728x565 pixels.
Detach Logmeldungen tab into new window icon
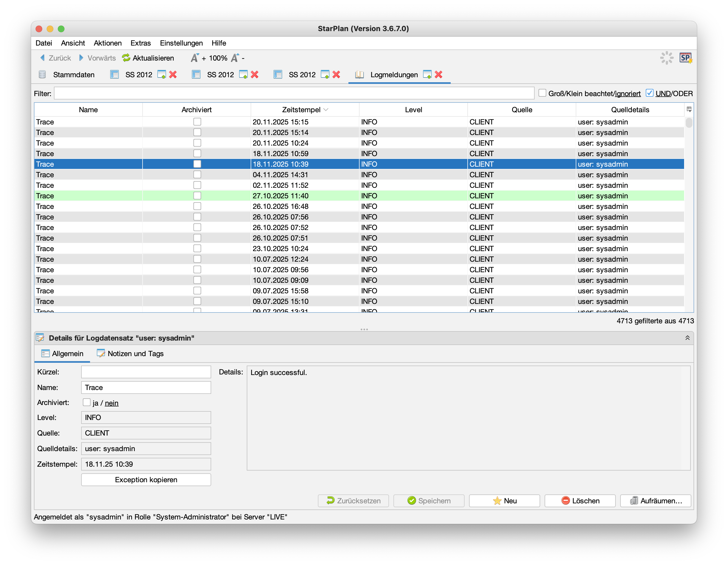[x=427, y=75]
